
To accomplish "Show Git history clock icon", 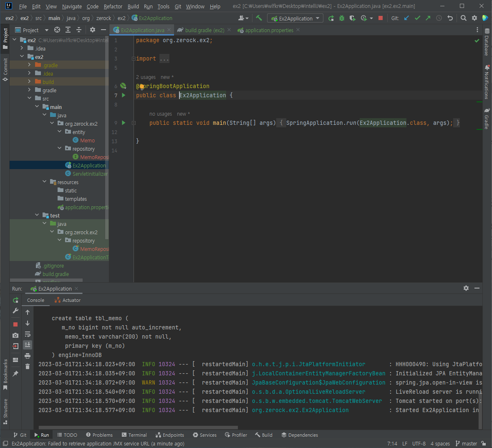I will 439,18.
